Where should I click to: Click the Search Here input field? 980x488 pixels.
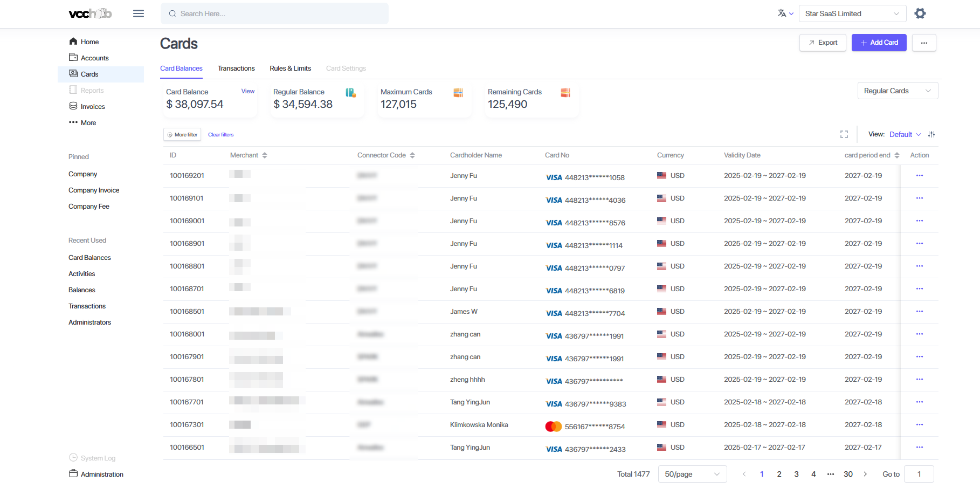[x=275, y=13]
